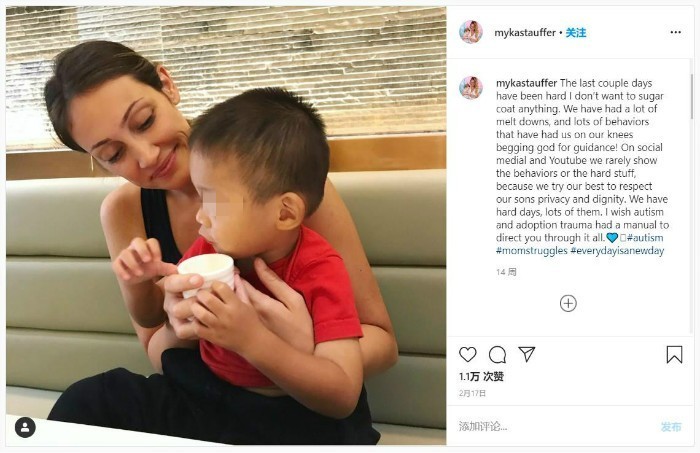Viewport: 700px width, 453px height.
Task: Like the post with heart icon
Action: (467, 354)
